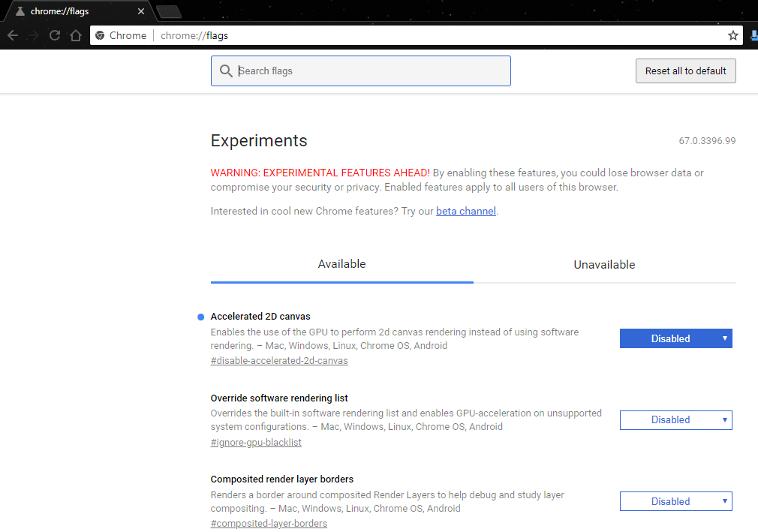This screenshot has height=532, width=758.
Task: Switch to the Unavailable tab
Action: [604, 265]
